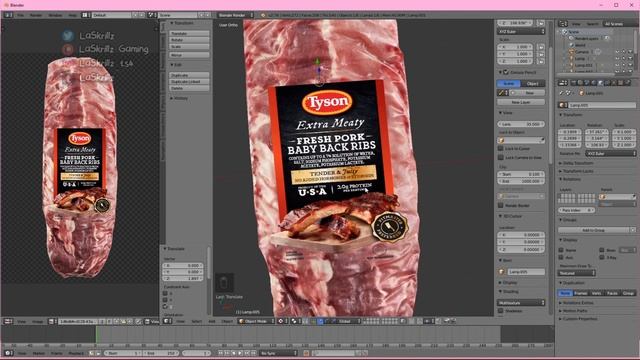
Task: Open Object Mode dropdown
Action: (256, 321)
